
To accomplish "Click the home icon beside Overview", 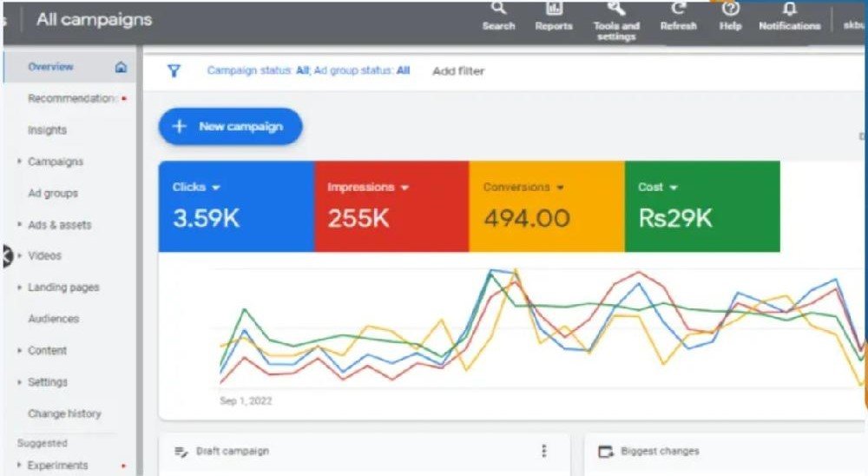I will click(x=121, y=67).
